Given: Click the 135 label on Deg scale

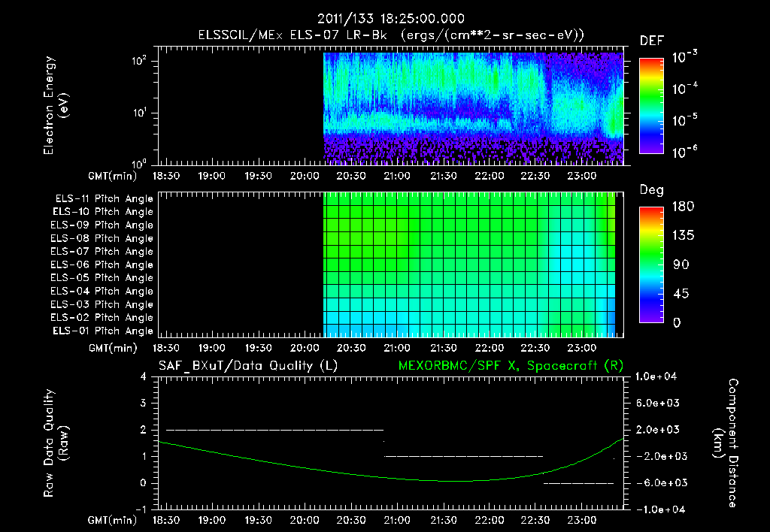Looking at the screenshot, I should [x=683, y=236].
